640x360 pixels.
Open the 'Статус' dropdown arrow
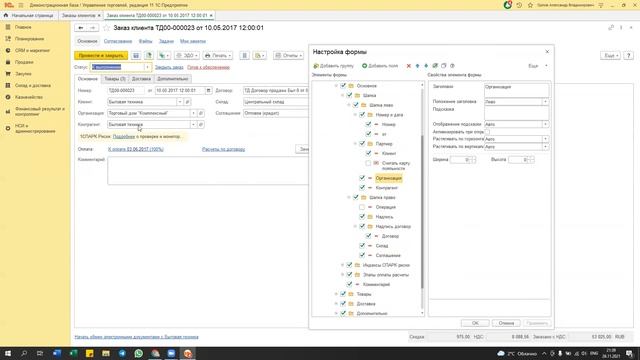(147, 67)
